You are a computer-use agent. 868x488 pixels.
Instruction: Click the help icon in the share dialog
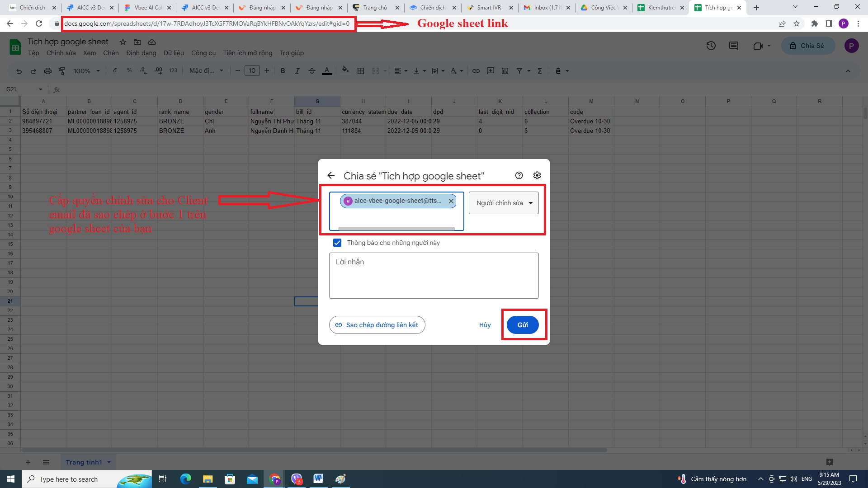[x=519, y=175]
